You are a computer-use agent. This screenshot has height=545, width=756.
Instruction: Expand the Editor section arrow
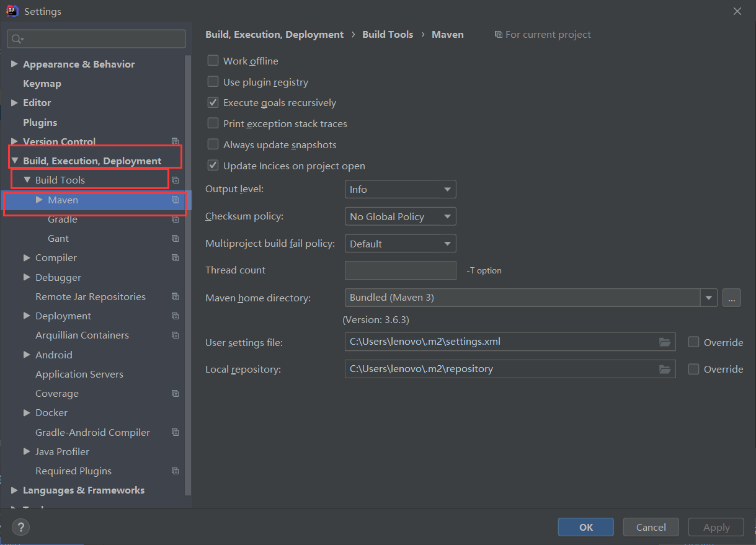14,102
